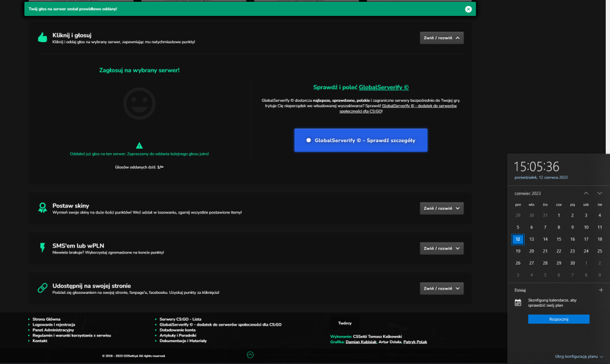Click the plus icon next to Dzisiaj
Viewport: 610px width, 364px height.
click(x=601, y=290)
